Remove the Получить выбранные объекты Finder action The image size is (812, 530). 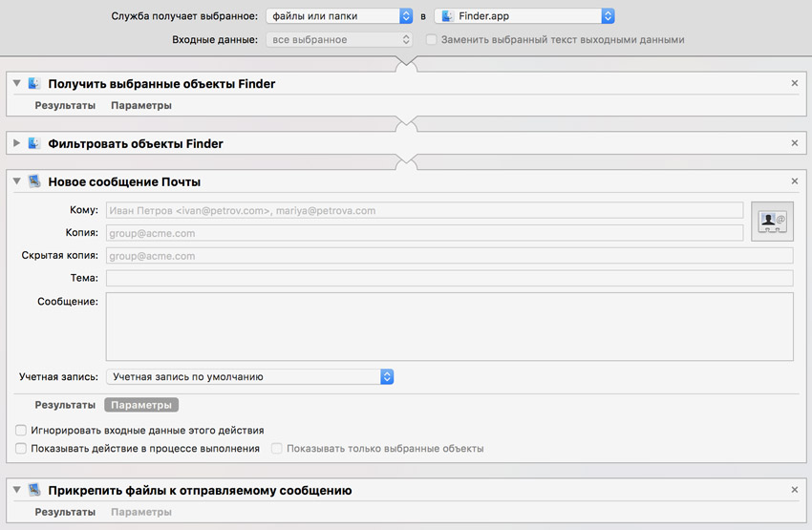pos(795,83)
